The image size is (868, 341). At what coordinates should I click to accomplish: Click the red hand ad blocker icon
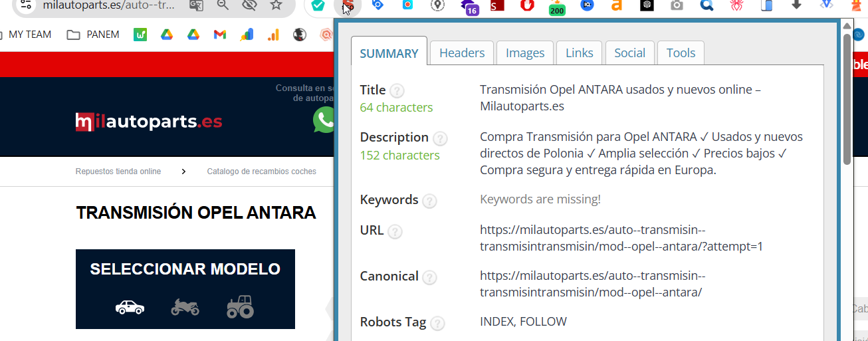[x=527, y=5]
